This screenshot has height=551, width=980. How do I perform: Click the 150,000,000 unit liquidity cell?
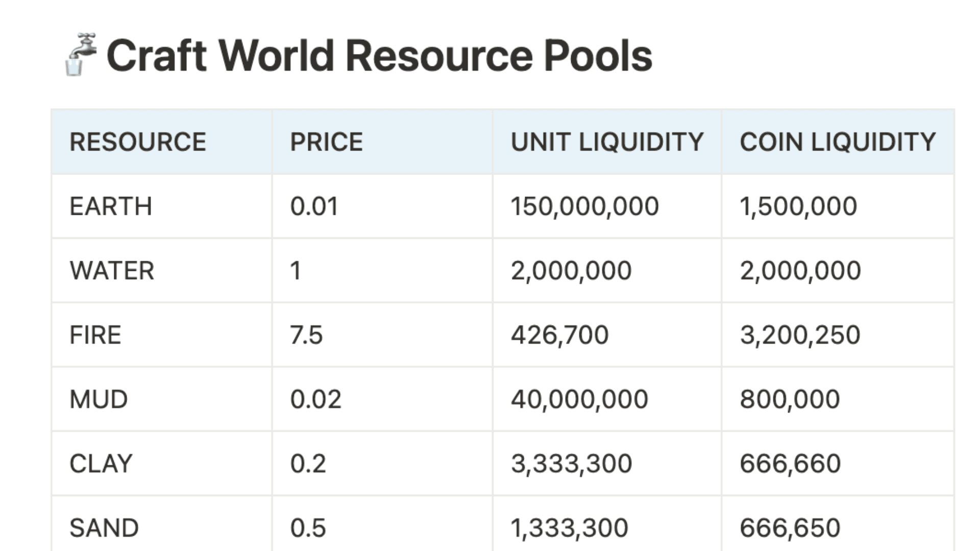[x=585, y=206]
